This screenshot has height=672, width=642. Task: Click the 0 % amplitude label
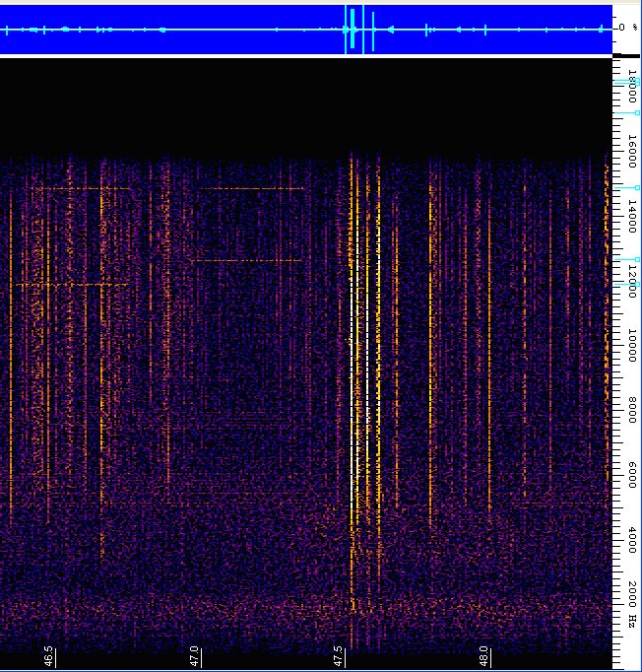[x=628, y=28]
